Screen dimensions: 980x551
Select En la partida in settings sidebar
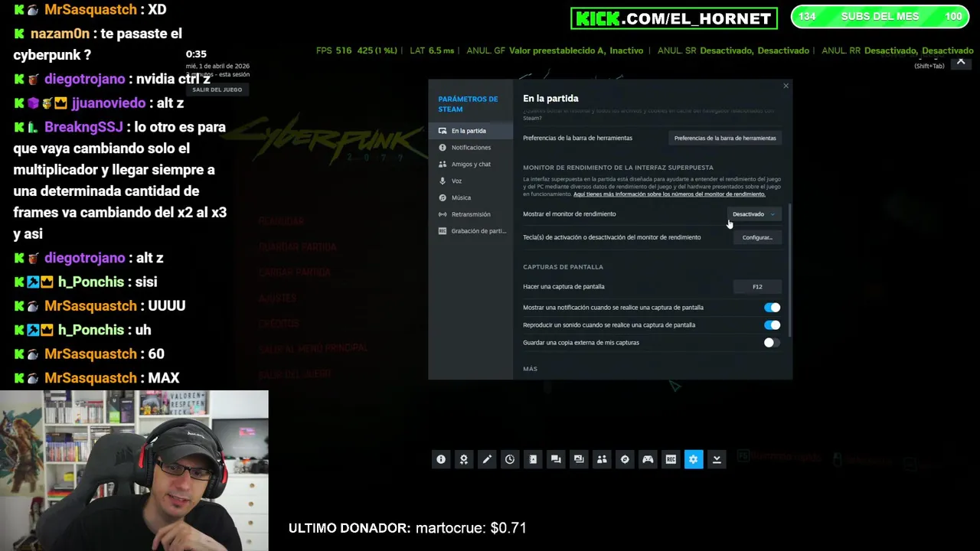(470, 131)
